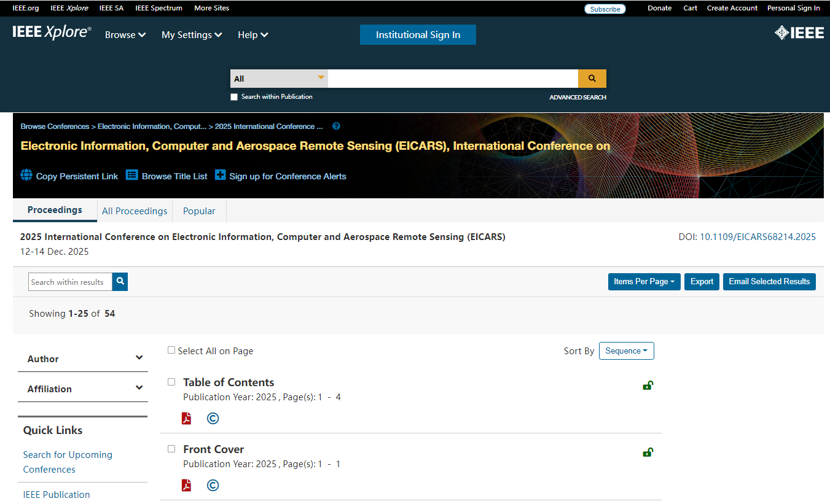830x504 pixels.
Task: Open the Browse dropdown menu
Action: [x=125, y=35]
